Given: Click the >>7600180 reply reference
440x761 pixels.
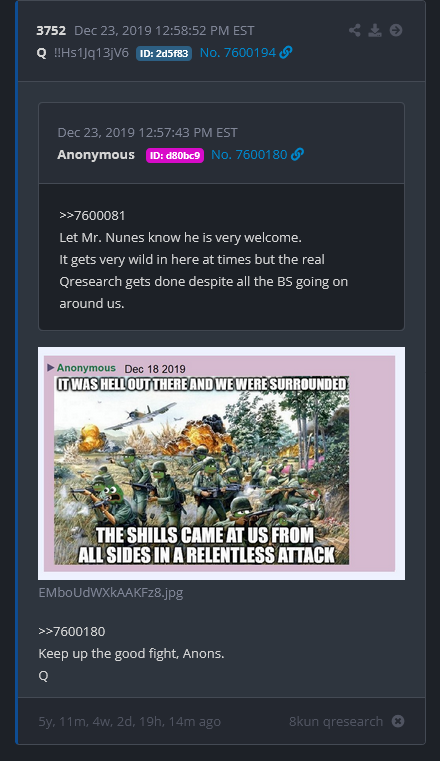Looking at the screenshot, I should (72, 631).
